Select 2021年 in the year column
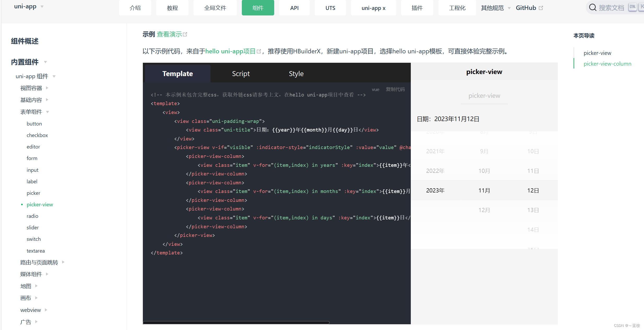Screen dimensions: 644x330 pos(435,151)
